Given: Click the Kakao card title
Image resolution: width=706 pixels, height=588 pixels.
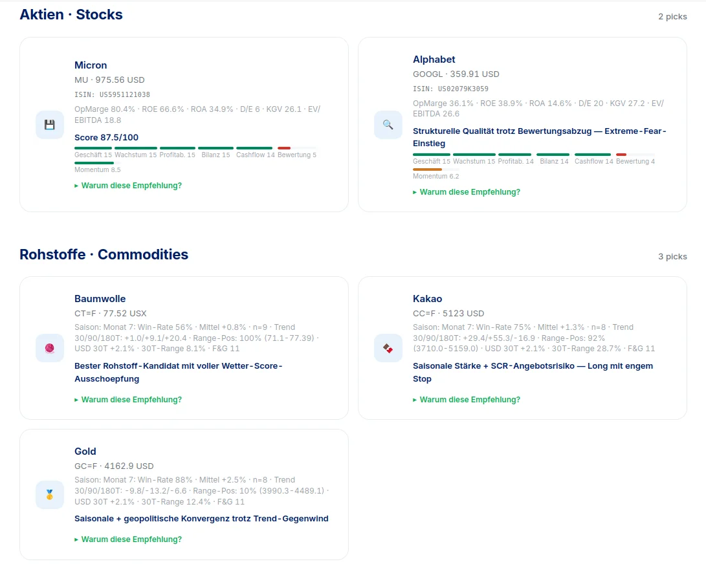Looking at the screenshot, I should click(427, 298).
